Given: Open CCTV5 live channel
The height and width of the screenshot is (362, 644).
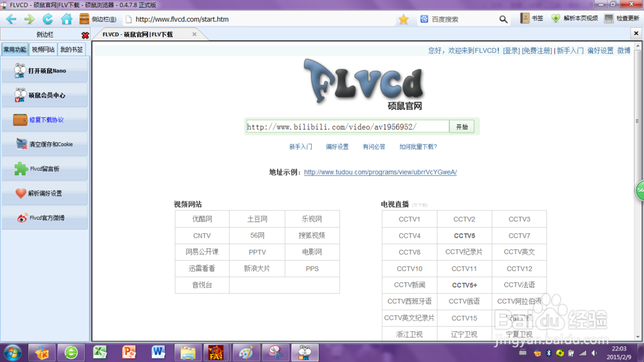Looking at the screenshot, I should click(464, 236).
